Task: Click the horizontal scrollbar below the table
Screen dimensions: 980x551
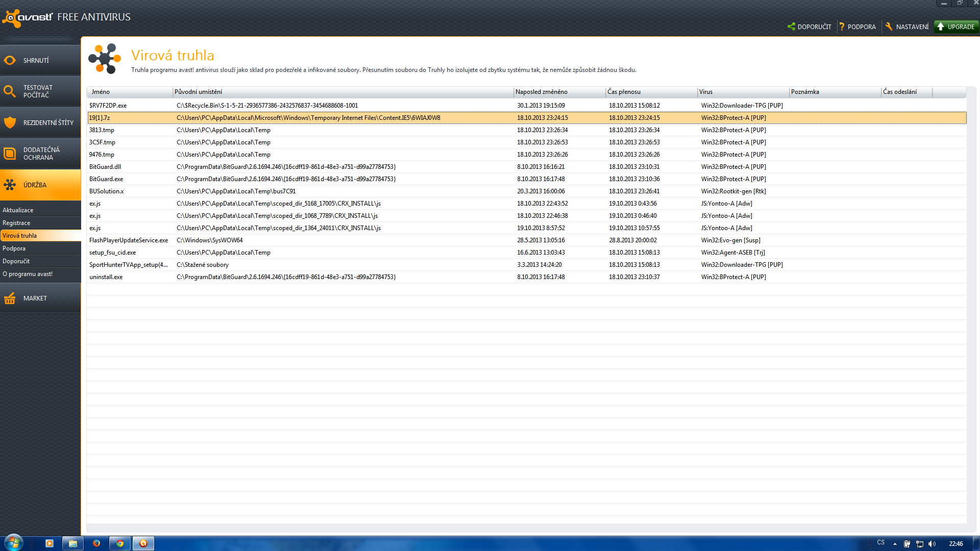Action: tap(526, 528)
